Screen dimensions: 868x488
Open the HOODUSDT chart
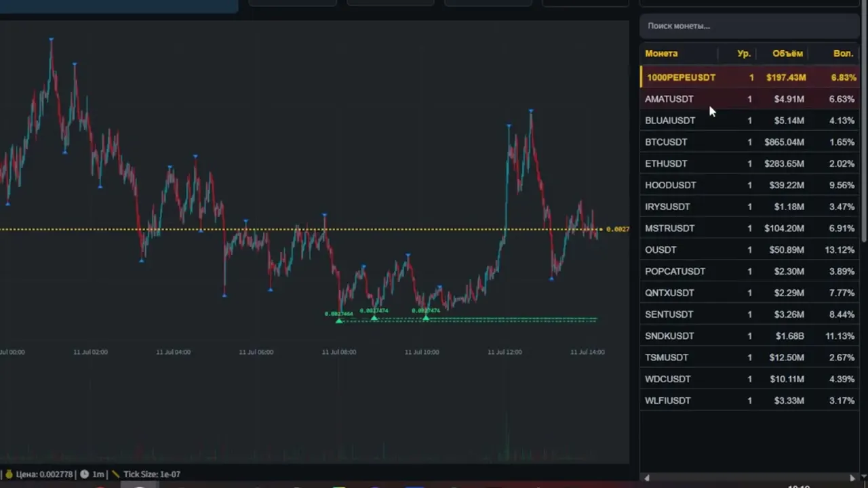[x=749, y=185]
